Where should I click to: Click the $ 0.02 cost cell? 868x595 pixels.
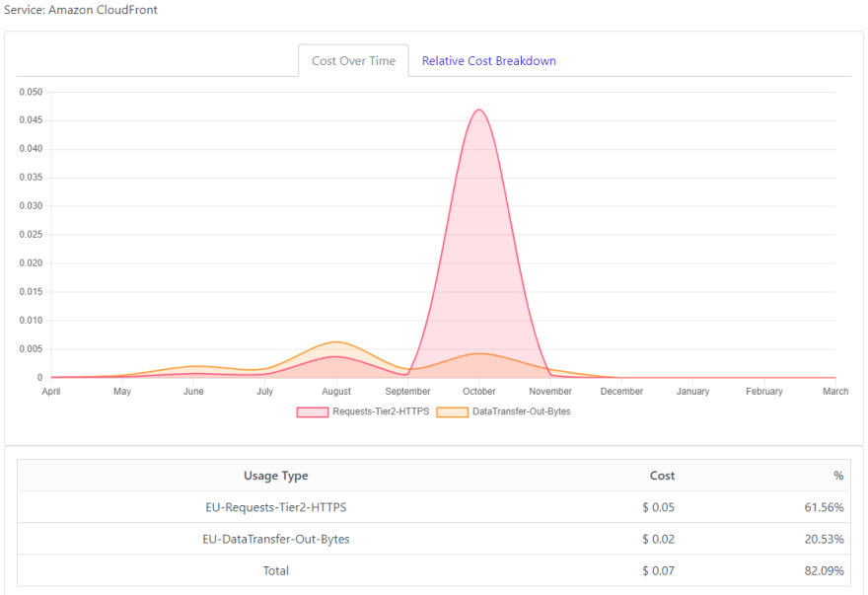click(658, 539)
